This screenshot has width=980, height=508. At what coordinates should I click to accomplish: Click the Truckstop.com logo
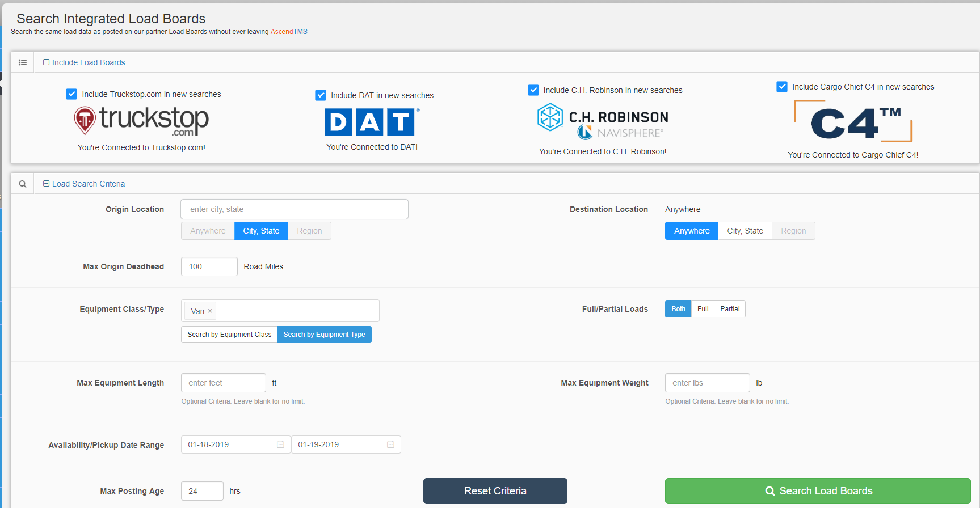click(141, 121)
